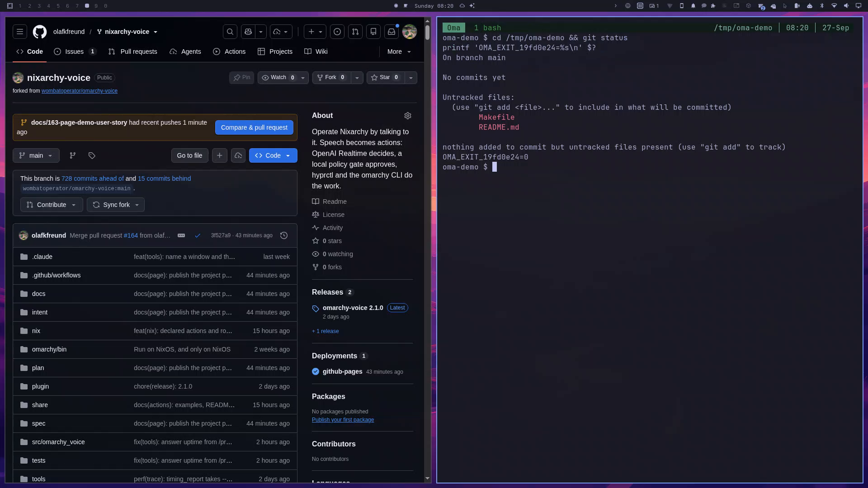Screen dimensions: 868x488
Task: Expand the More navigation menu
Action: click(399, 52)
